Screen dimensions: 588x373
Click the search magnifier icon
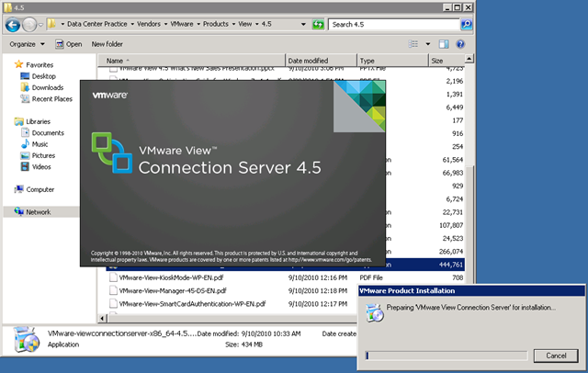point(466,25)
